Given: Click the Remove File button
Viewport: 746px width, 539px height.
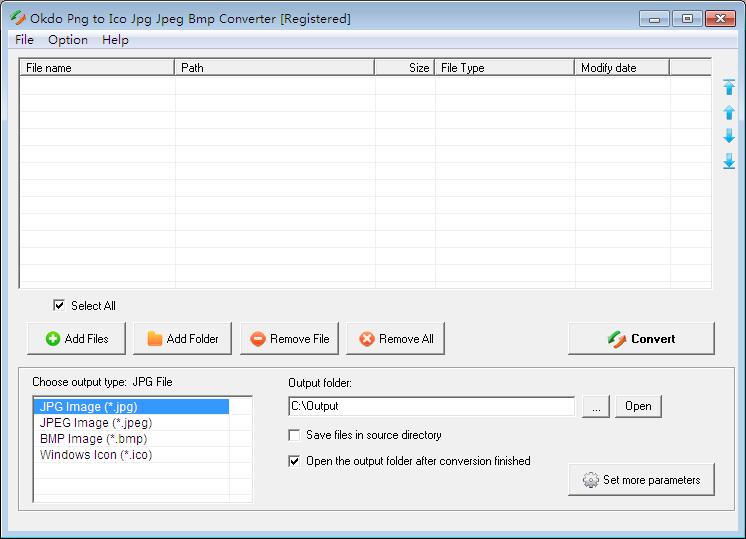Looking at the screenshot, I should (x=289, y=338).
